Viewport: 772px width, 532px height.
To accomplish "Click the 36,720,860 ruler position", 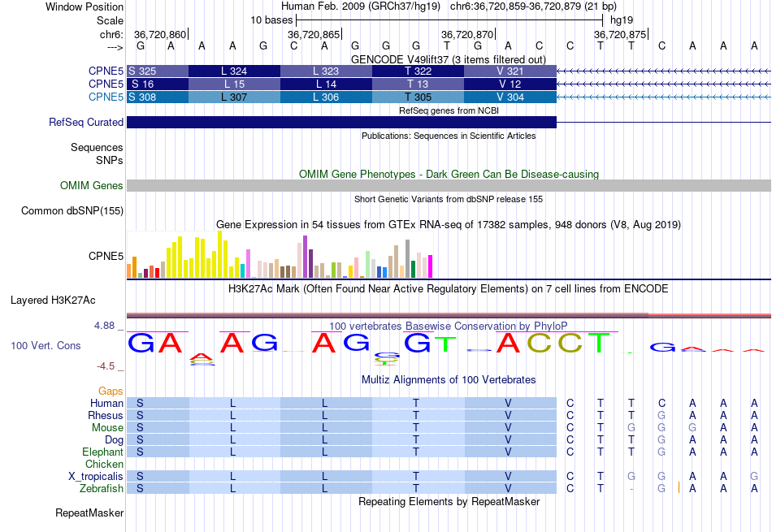I will click(x=160, y=34).
